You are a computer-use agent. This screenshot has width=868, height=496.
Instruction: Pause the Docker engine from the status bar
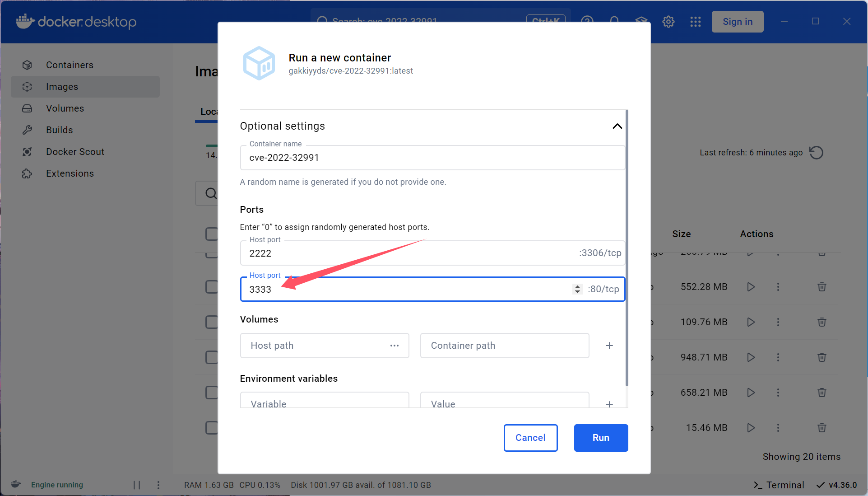[x=137, y=485]
